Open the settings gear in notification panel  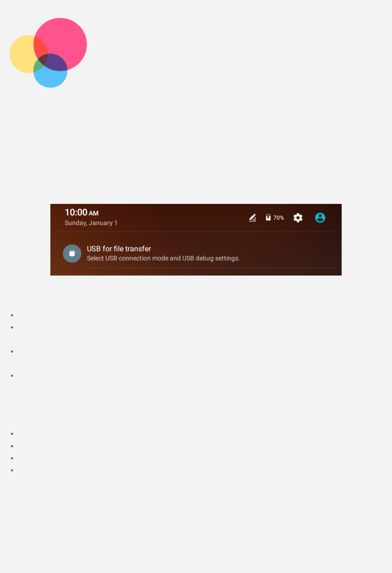click(x=298, y=218)
